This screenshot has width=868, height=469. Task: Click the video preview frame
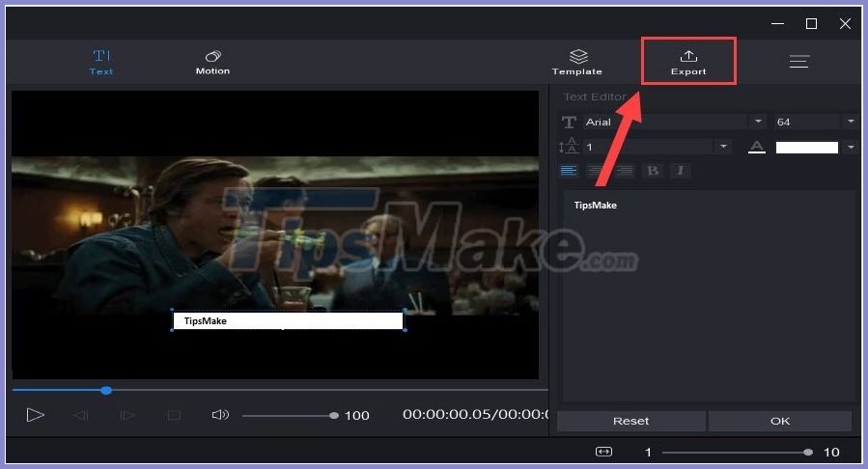click(x=275, y=235)
